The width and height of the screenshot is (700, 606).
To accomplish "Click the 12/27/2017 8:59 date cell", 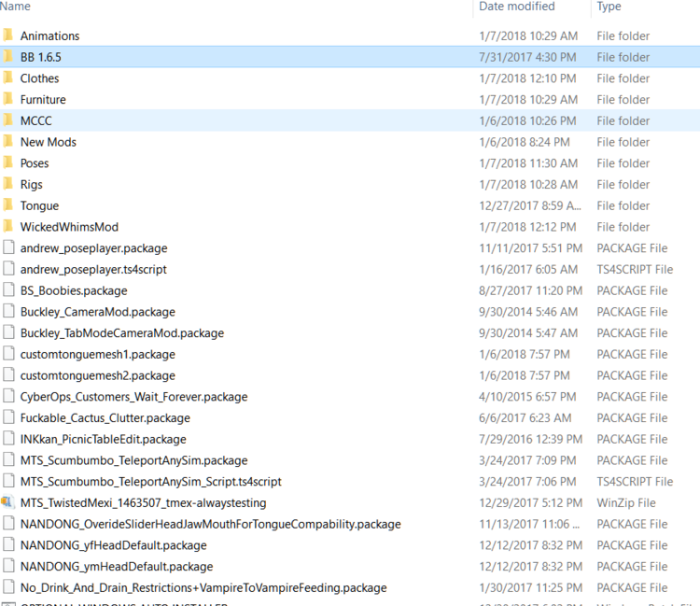I will pos(530,205).
